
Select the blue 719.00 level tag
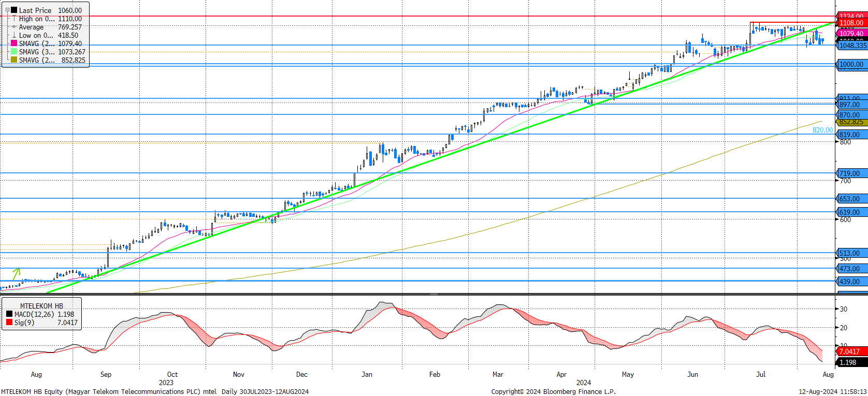[x=852, y=173]
